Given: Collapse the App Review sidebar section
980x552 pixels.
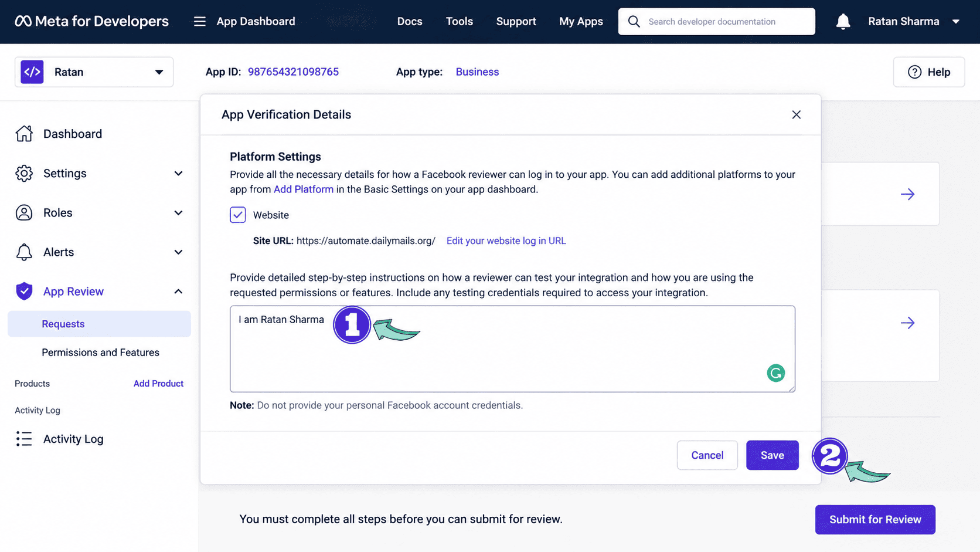Looking at the screenshot, I should 178,292.
